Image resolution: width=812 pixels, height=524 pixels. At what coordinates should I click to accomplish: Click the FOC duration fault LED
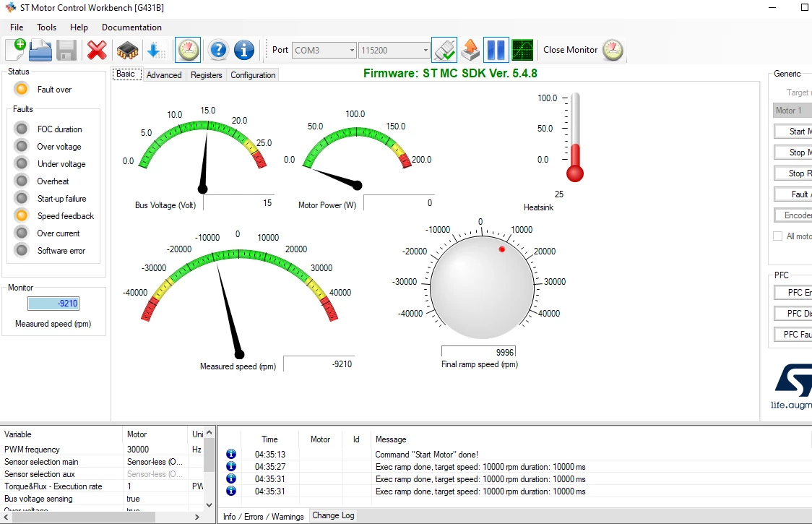(x=21, y=129)
